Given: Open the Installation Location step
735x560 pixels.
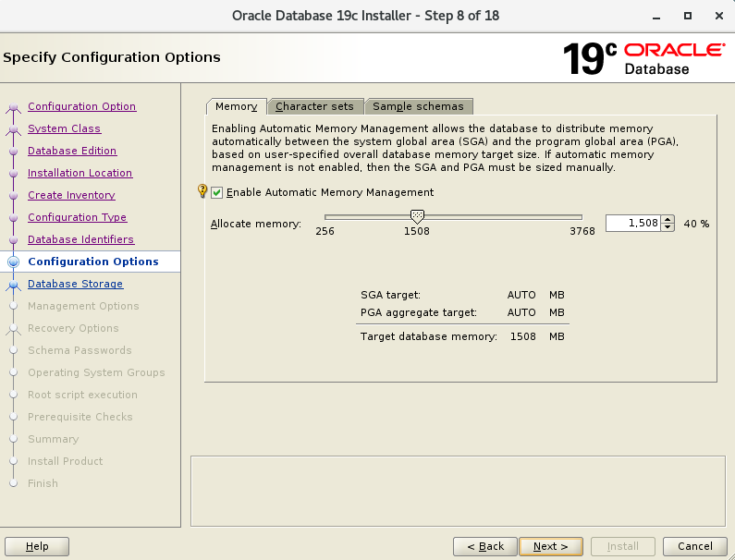Looking at the screenshot, I should tap(80, 173).
